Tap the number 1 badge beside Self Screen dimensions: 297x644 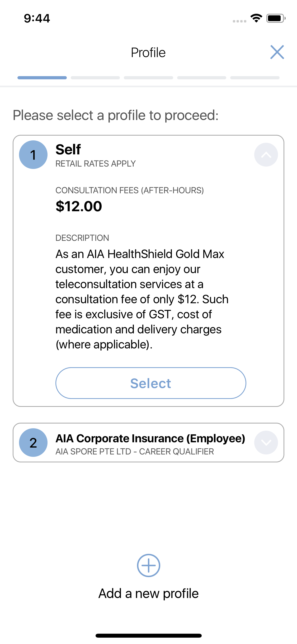coord(33,155)
